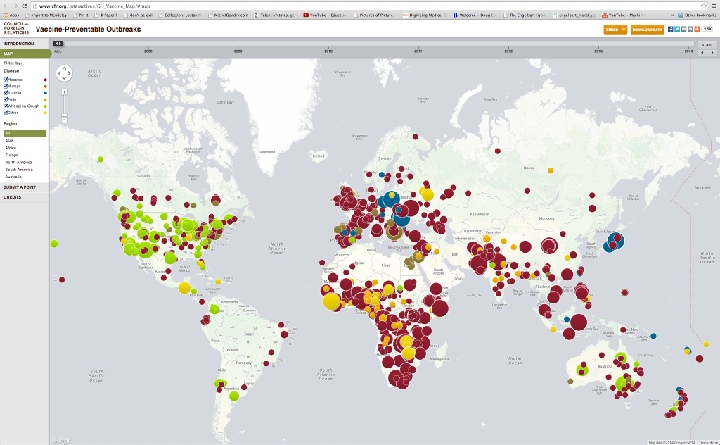720x445 pixels.
Task: Select the Africa region filter
Action: [10, 148]
